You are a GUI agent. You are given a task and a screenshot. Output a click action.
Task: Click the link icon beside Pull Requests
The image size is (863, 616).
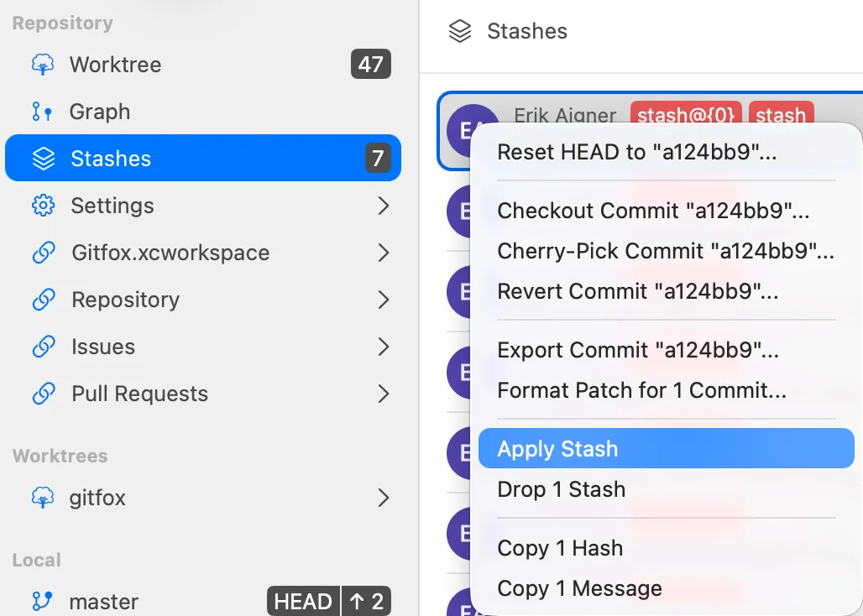click(x=44, y=394)
